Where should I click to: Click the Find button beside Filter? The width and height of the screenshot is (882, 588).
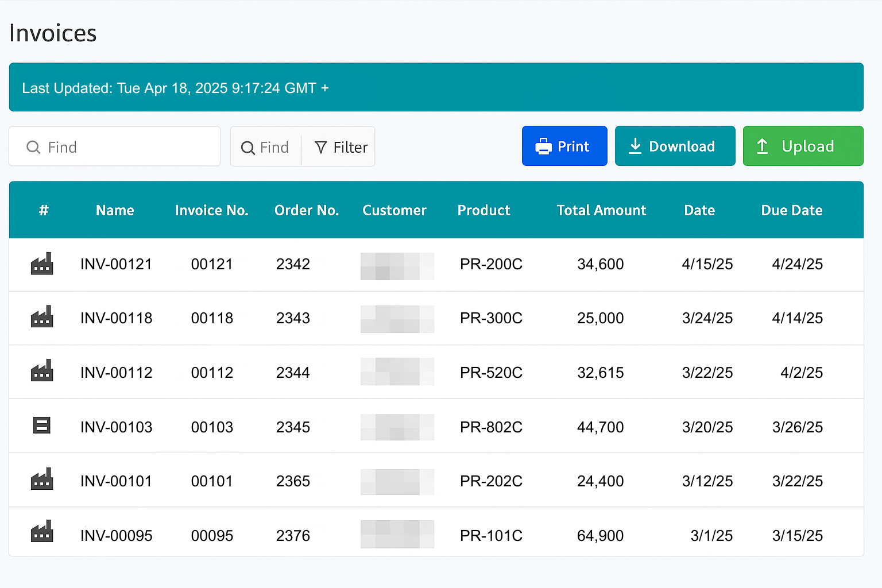(265, 148)
